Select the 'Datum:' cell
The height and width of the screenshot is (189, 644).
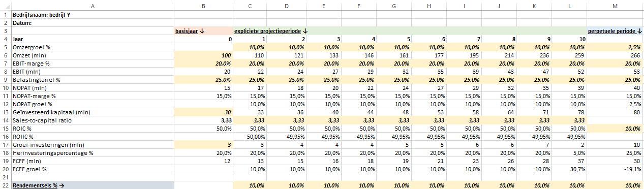tap(93, 23)
